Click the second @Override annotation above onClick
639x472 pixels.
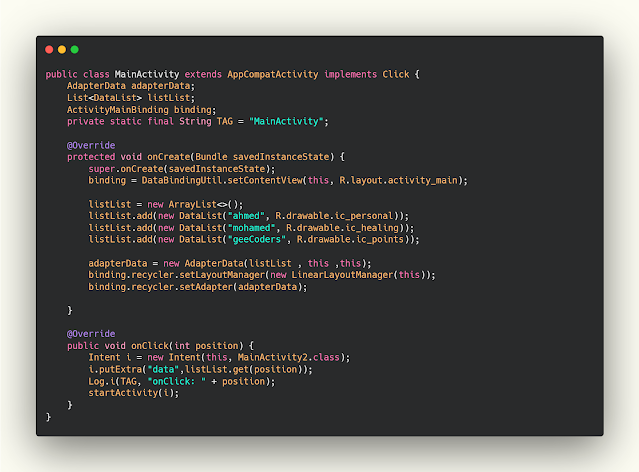(x=91, y=334)
